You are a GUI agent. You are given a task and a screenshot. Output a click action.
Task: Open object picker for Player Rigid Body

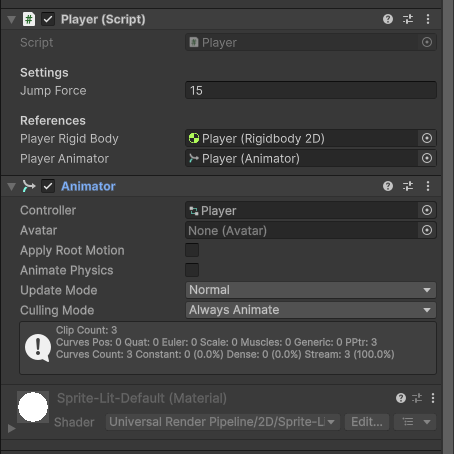click(x=427, y=138)
